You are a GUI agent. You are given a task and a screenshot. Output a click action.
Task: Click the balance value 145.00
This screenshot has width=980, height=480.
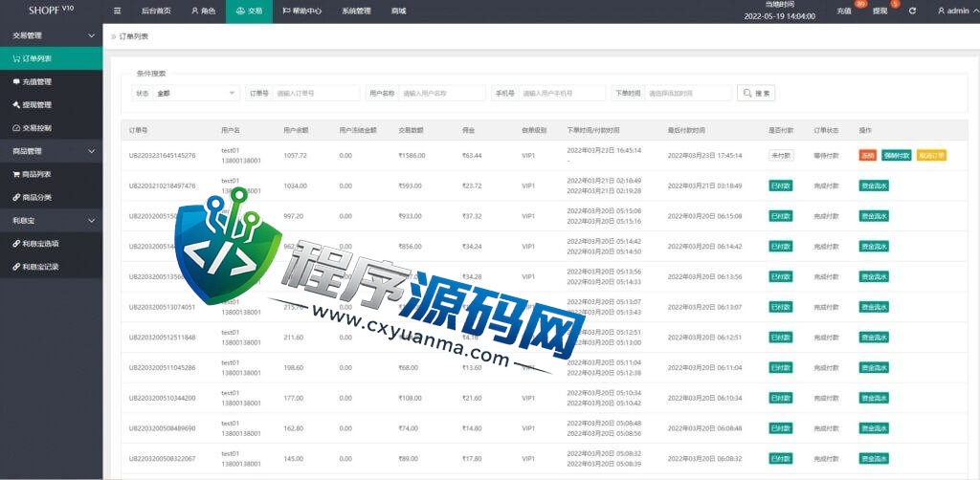click(x=293, y=458)
